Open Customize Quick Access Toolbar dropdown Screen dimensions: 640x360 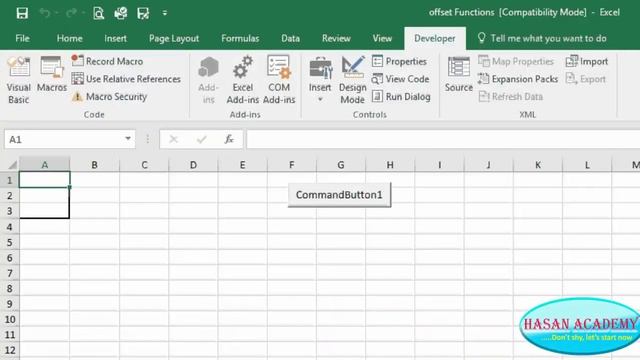pos(165,13)
